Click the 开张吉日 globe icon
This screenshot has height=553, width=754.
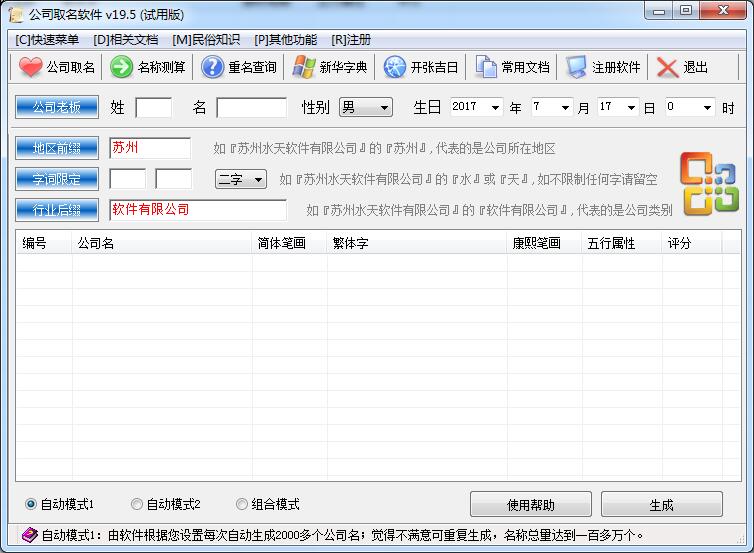394,67
